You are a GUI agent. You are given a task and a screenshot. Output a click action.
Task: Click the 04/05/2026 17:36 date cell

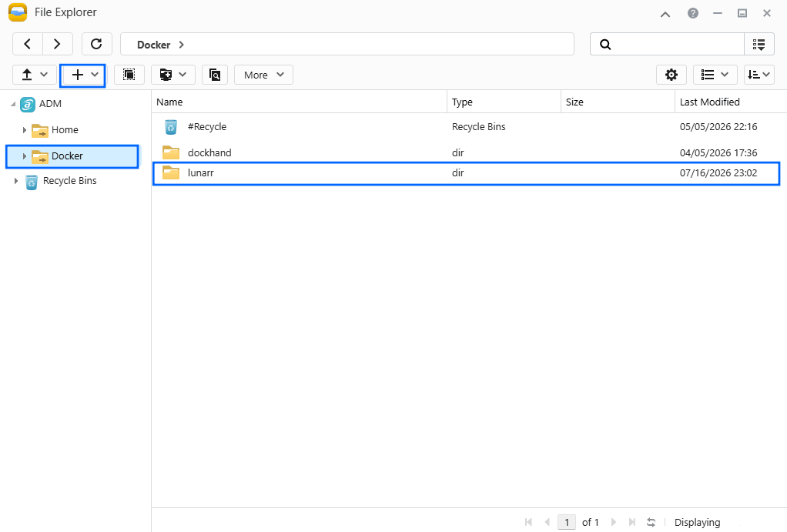coord(718,152)
